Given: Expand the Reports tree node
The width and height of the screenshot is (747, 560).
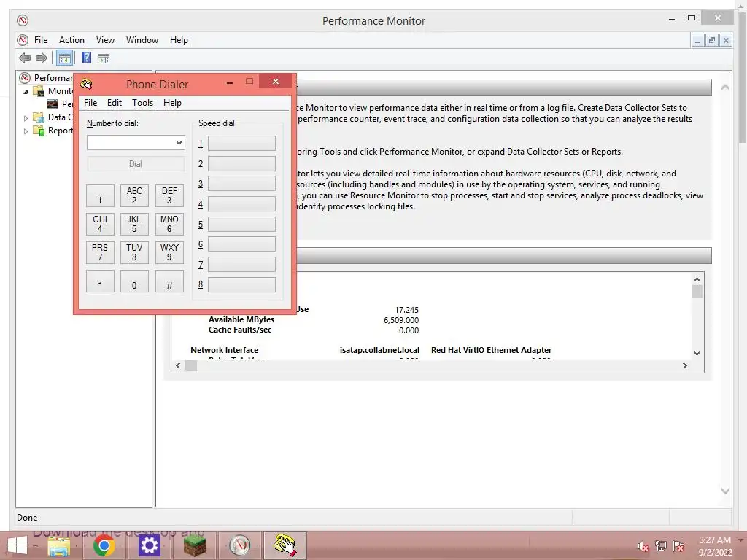Looking at the screenshot, I should click(x=26, y=131).
